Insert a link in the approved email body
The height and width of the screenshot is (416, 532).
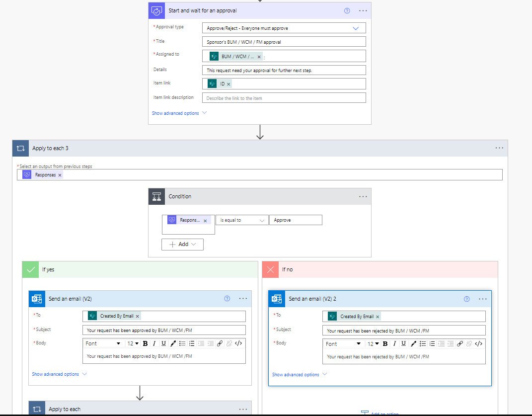coord(220,343)
